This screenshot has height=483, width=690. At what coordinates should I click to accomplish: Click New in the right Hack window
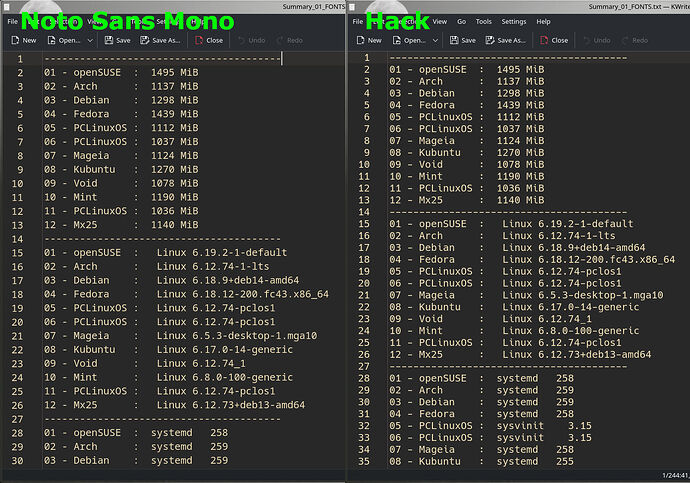pos(369,40)
